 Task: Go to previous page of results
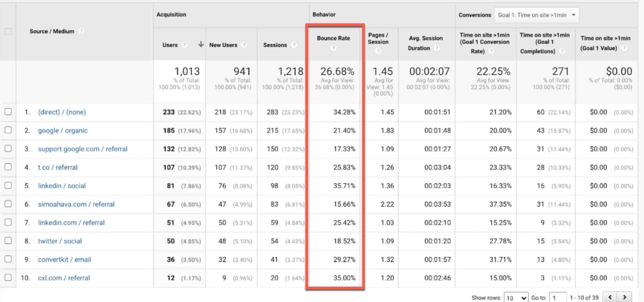[x=611, y=297]
